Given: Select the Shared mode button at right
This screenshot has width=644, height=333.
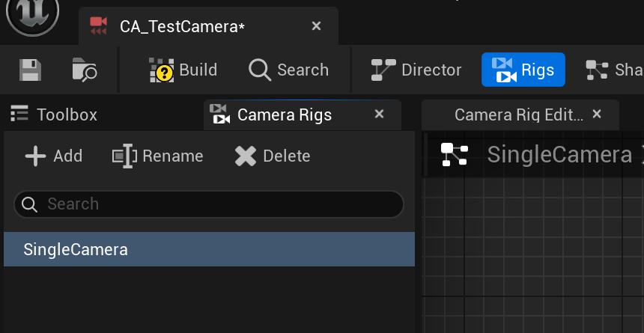Looking at the screenshot, I should 614,70.
